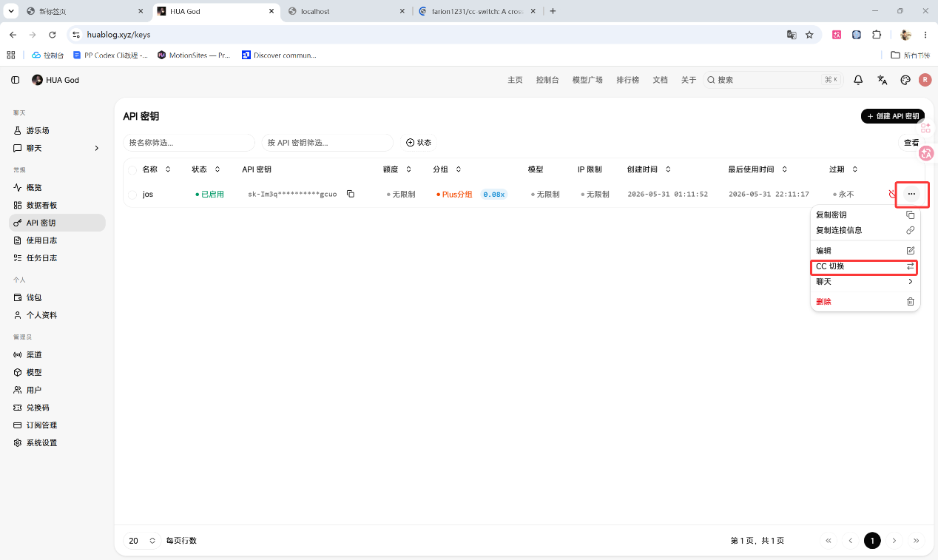
Task: Switch to the farion1231/cc-switch tab
Action: pos(476,11)
